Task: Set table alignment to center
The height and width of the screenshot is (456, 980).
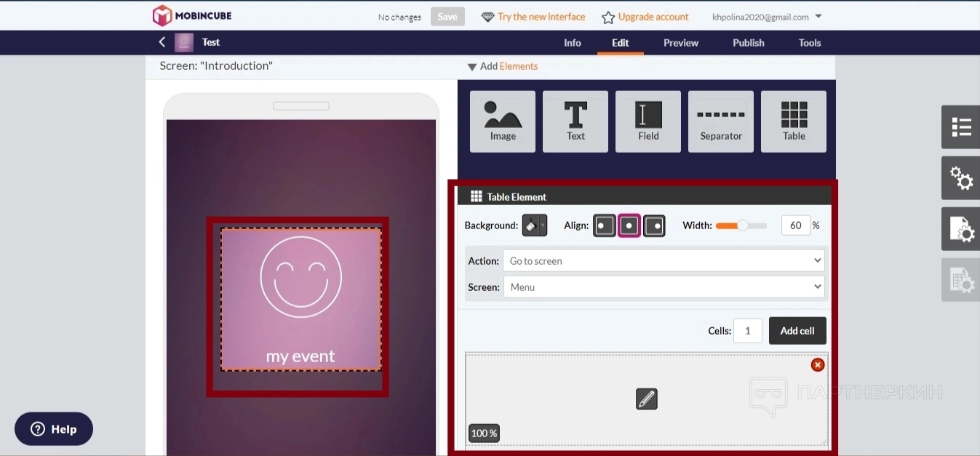Action: 629,225
